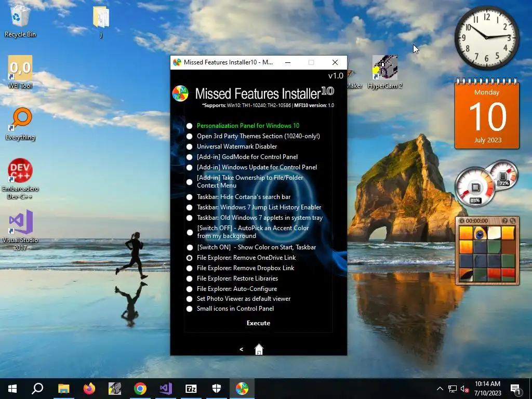The height and width of the screenshot is (399, 532).
Task: Open the Windows Start menu
Action: pyautogui.click(x=12, y=389)
